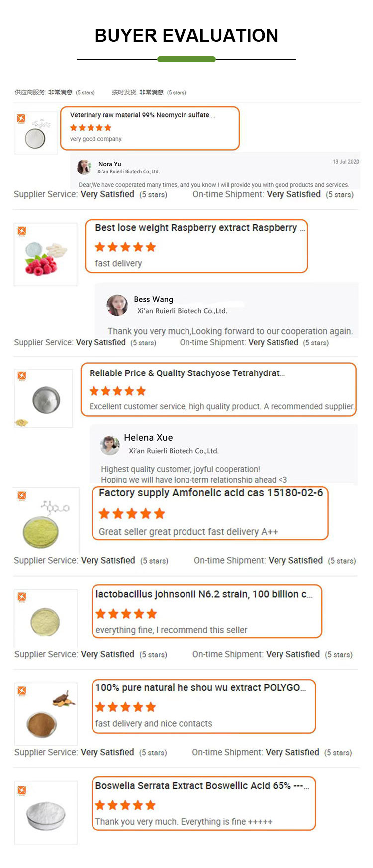
Task: Click orange badge on Neomycin sulfate thumbnail
Action: click(21, 118)
